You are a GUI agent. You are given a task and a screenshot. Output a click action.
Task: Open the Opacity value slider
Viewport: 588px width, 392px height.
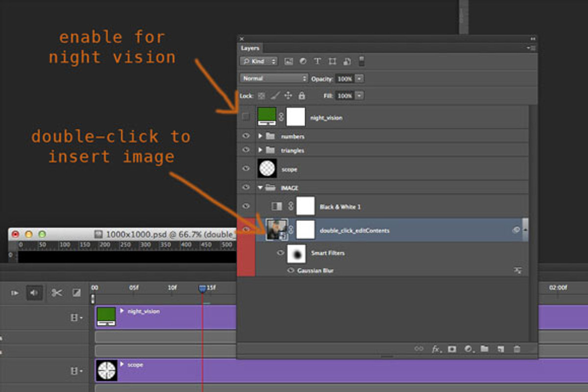tap(359, 78)
